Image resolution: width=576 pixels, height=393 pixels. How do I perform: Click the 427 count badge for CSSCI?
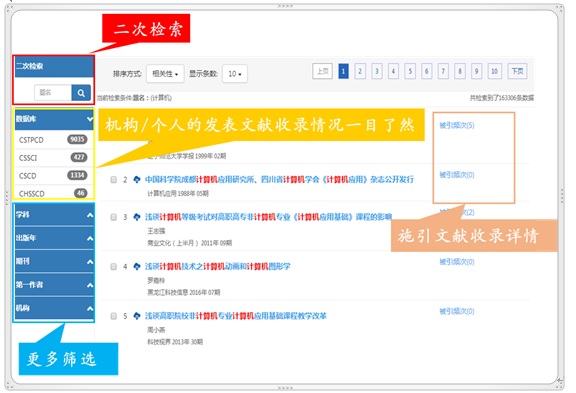79,157
